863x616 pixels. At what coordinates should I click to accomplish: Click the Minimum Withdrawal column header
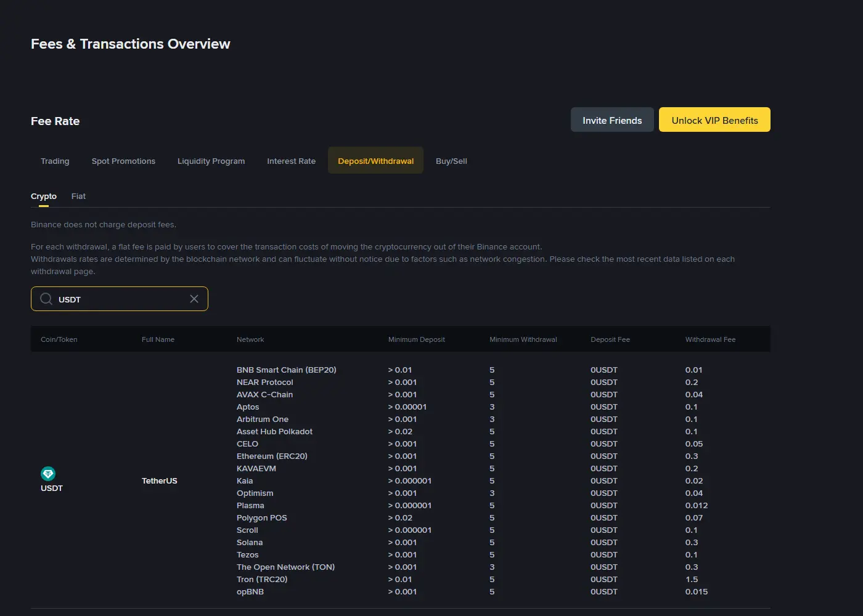pos(523,339)
